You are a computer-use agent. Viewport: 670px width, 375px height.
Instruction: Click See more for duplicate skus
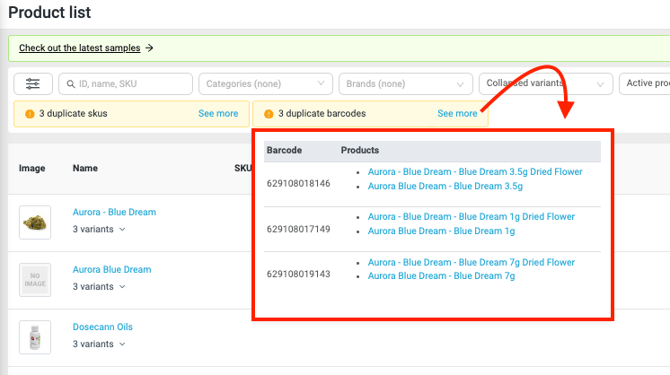218,114
